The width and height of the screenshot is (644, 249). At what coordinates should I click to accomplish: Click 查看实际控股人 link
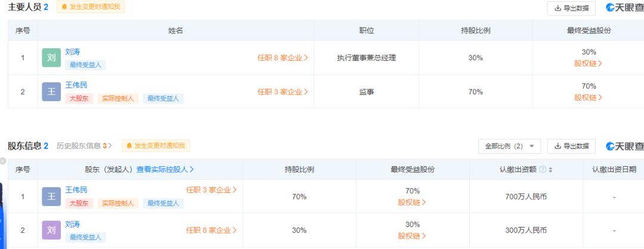point(165,170)
